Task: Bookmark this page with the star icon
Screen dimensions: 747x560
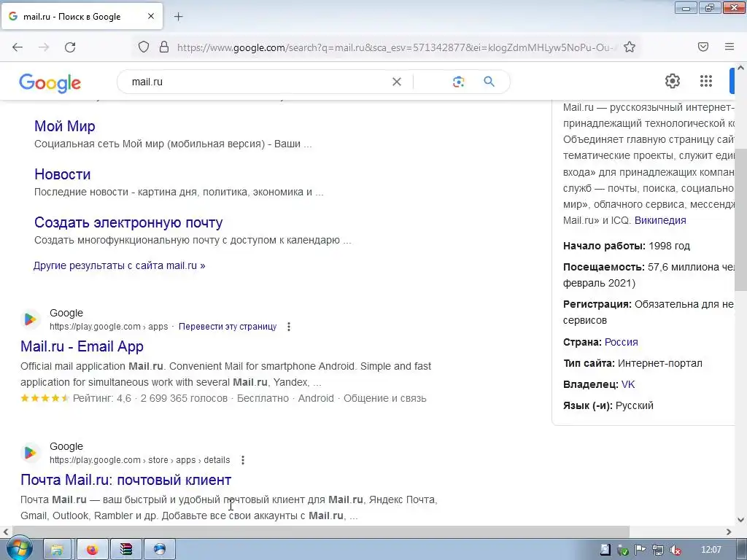Action: point(630,47)
